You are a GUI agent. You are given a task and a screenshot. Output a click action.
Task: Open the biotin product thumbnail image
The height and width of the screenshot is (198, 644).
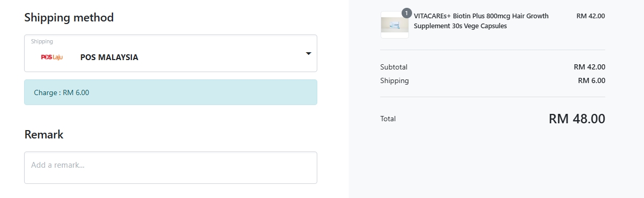pos(395,25)
